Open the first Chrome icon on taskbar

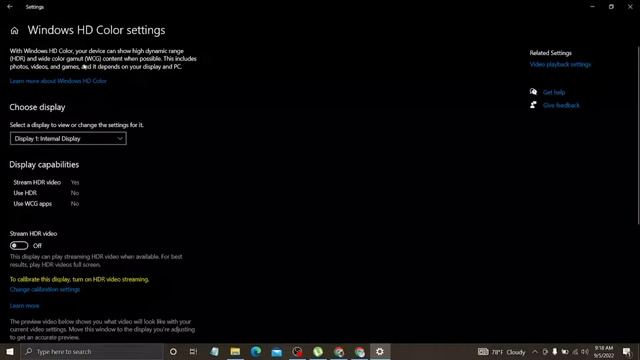pyautogui.click(x=339, y=351)
